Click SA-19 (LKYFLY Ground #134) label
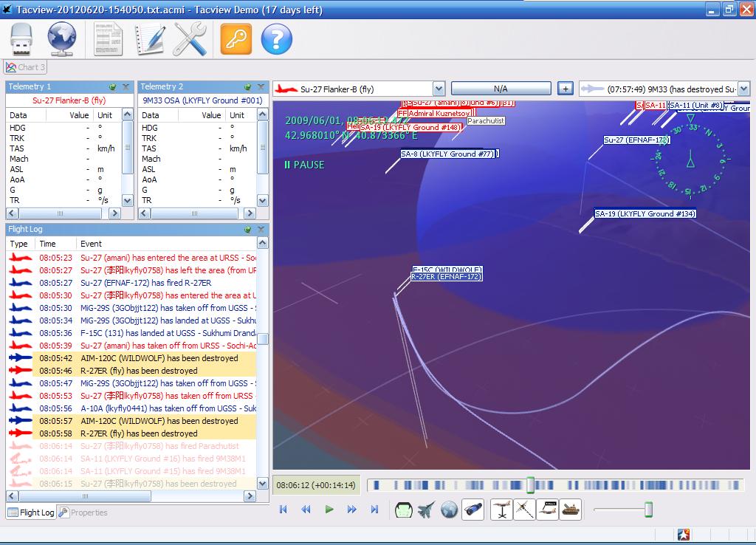Viewport: 756px width, 545px height. [x=645, y=213]
